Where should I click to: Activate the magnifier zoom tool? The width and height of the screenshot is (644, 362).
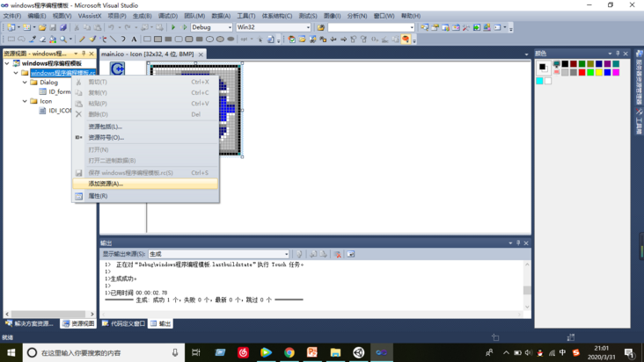63,40
